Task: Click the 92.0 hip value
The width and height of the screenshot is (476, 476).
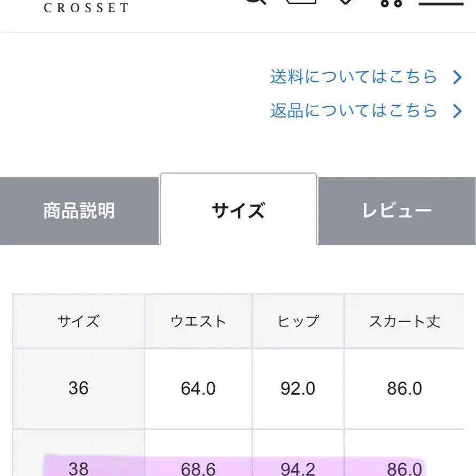Action: point(298,388)
